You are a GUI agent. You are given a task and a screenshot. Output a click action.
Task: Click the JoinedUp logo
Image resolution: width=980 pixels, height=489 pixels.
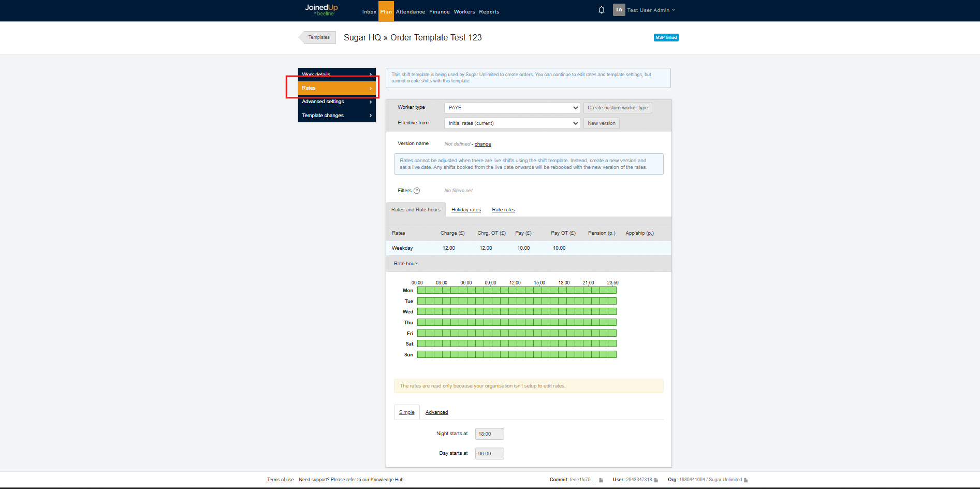(321, 9)
